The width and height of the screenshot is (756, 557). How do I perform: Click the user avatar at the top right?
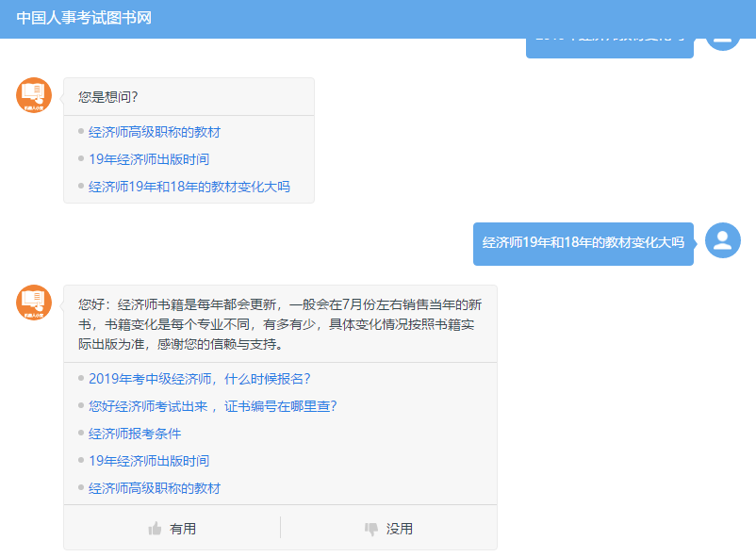tap(723, 35)
